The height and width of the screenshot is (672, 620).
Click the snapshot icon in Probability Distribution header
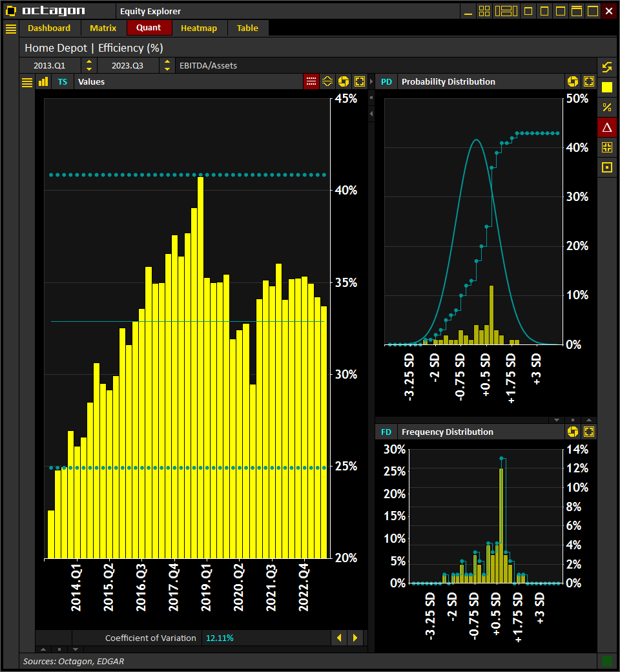573,81
